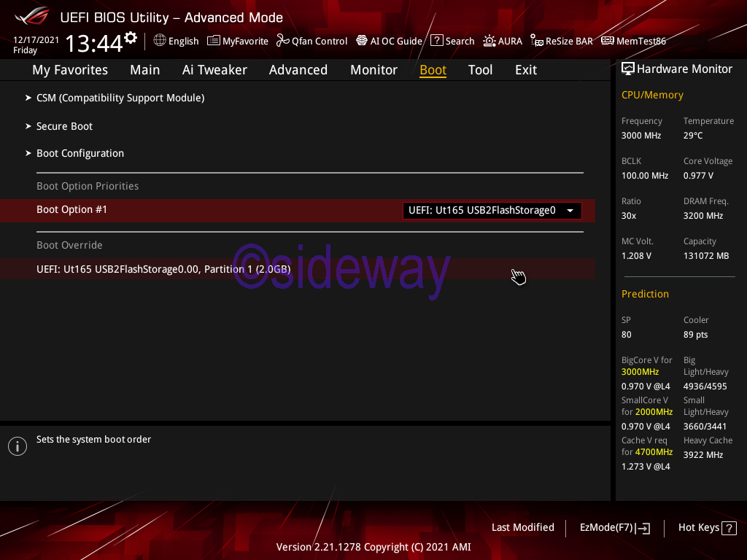747x560 pixels.
Task: Boot from UEFI: Ut165 USB2FlashStorage0.00 override
Action: [x=298, y=270]
